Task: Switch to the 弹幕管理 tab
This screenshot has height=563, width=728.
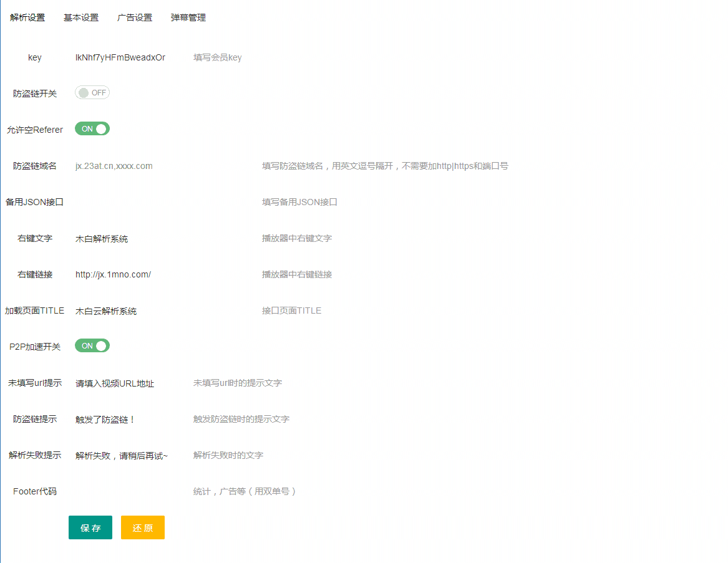Action: pos(187,17)
